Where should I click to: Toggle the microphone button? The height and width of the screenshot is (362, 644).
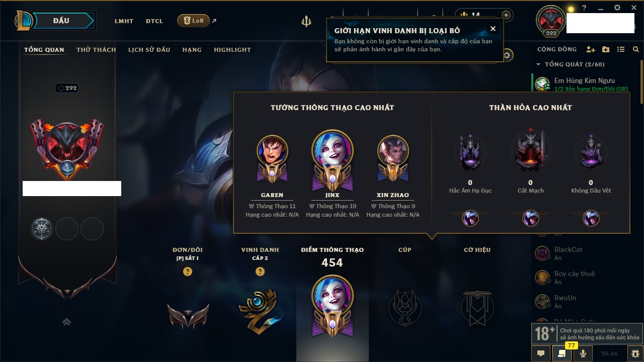tap(583, 353)
